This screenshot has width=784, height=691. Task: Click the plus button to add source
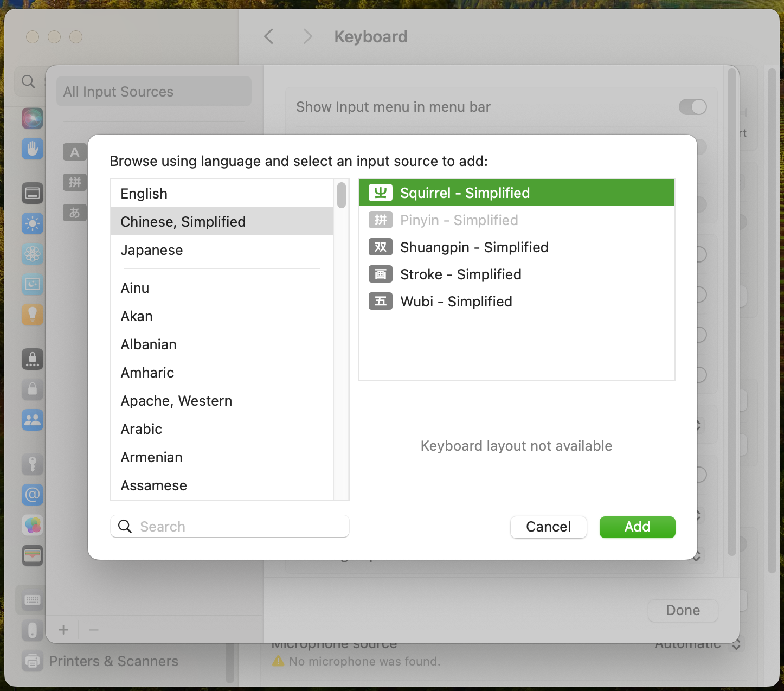point(63,630)
